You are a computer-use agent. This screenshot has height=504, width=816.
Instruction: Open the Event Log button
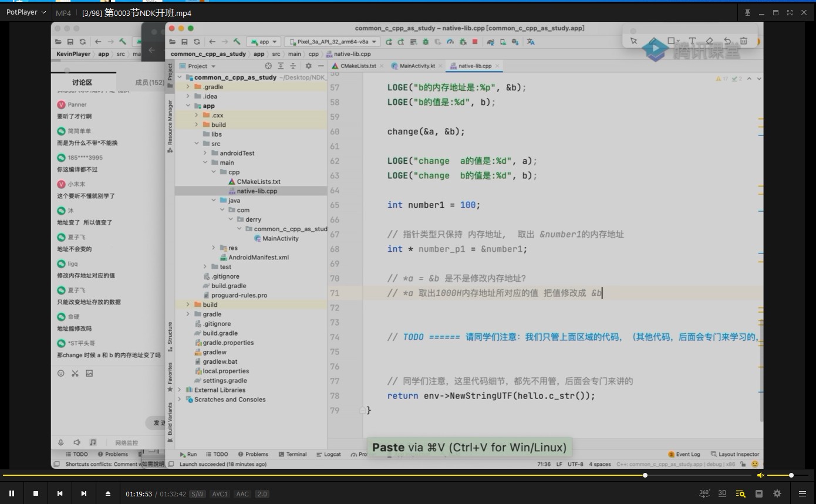(x=684, y=454)
